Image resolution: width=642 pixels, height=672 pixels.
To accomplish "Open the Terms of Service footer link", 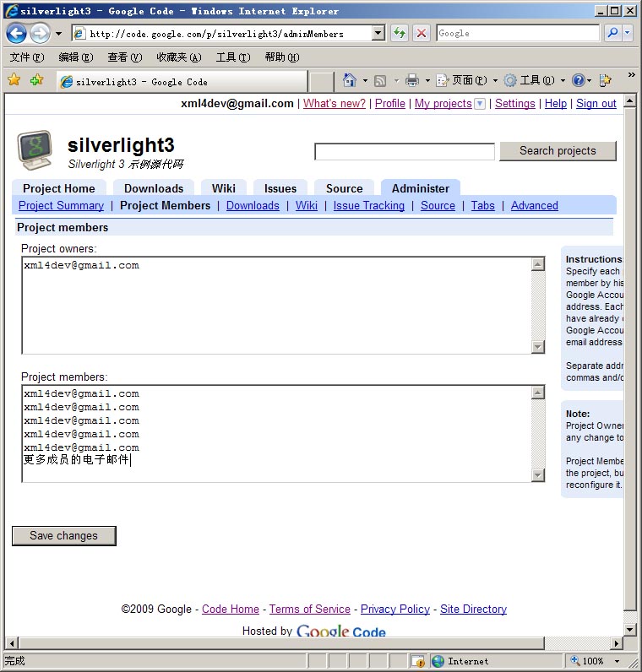I will 310,609.
